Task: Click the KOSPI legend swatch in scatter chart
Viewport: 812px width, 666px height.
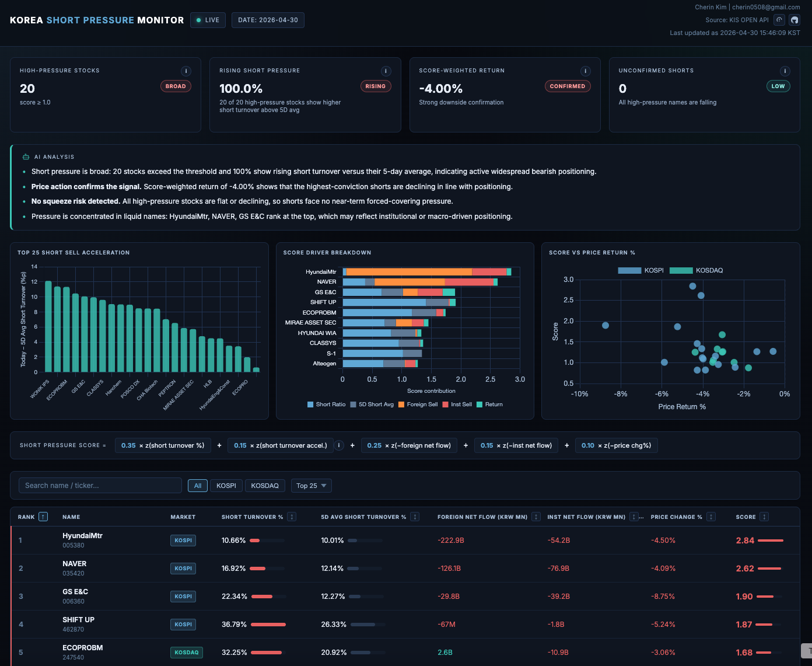Action: [x=629, y=270]
